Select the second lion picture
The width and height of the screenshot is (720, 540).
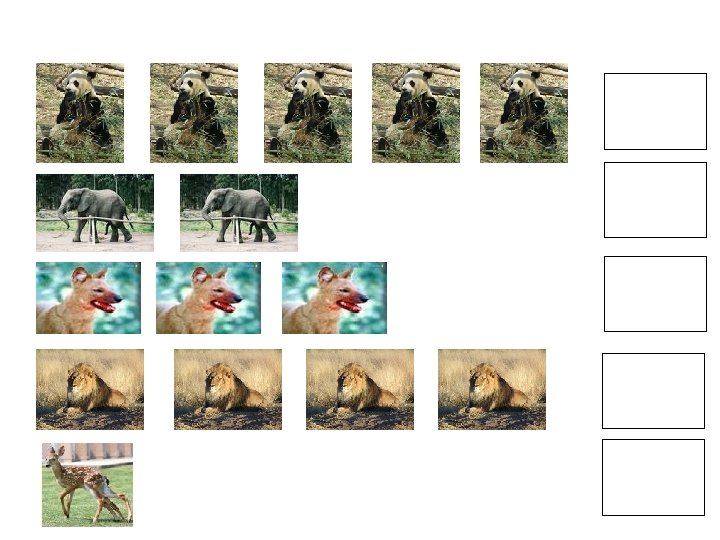point(228,389)
